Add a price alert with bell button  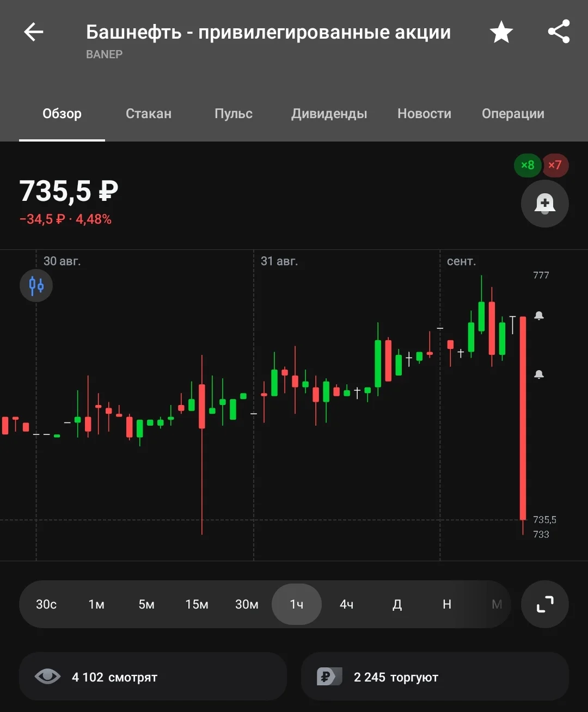tap(545, 204)
